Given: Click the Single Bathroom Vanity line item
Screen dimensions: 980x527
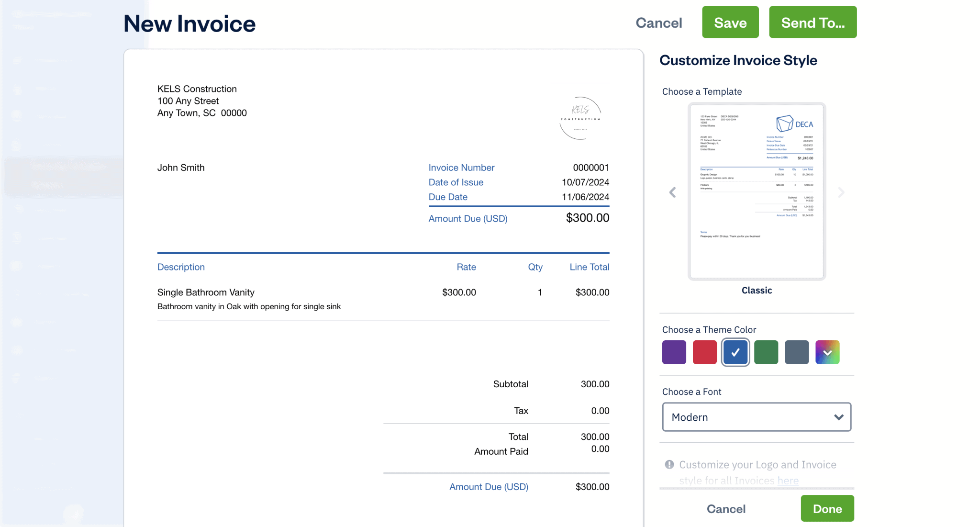Looking at the screenshot, I should pyautogui.click(x=206, y=292).
